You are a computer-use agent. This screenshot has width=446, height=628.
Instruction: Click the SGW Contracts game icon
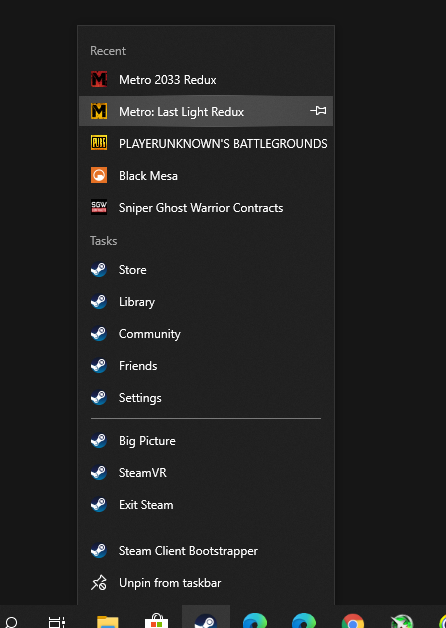pos(99,207)
